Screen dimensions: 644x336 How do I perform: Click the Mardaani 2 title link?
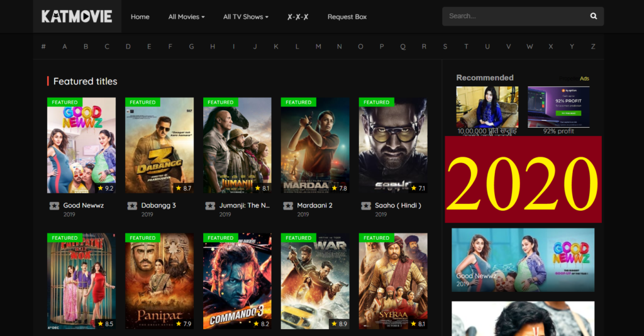[314, 205]
